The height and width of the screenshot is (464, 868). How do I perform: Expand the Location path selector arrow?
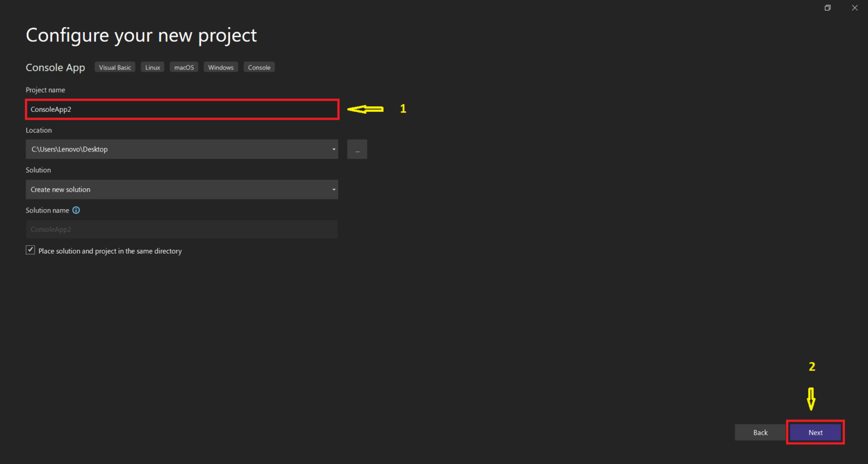point(333,149)
